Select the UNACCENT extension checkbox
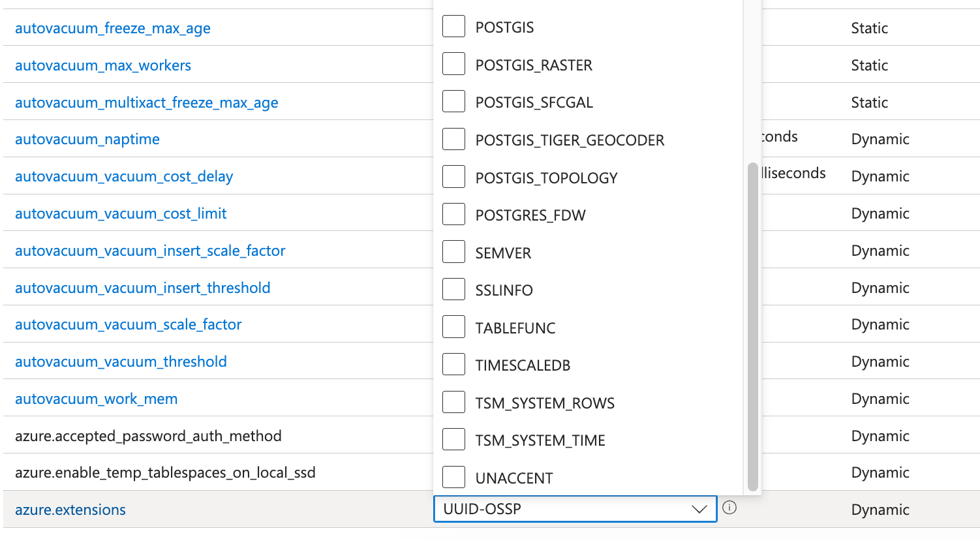Image resolution: width=980 pixels, height=539 pixels. (453, 478)
